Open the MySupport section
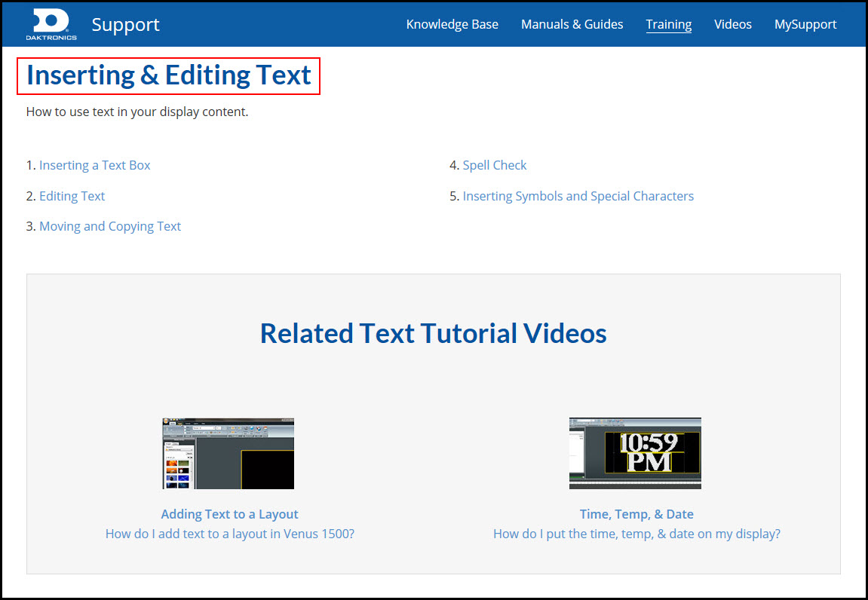The image size is (868, 600). 805,24
